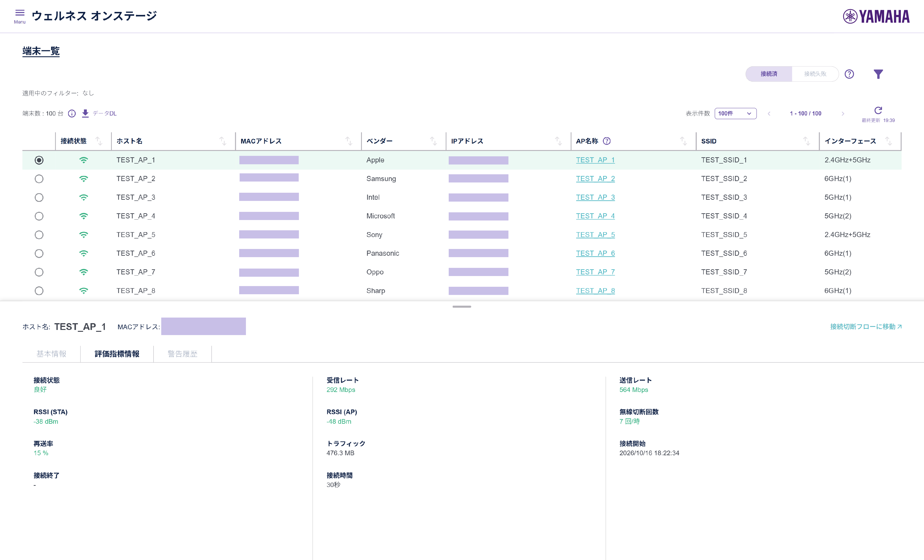924x560 pixels.
Task: Select radio button for TEST_AP_2 row
Action: (x=39, y=179)
